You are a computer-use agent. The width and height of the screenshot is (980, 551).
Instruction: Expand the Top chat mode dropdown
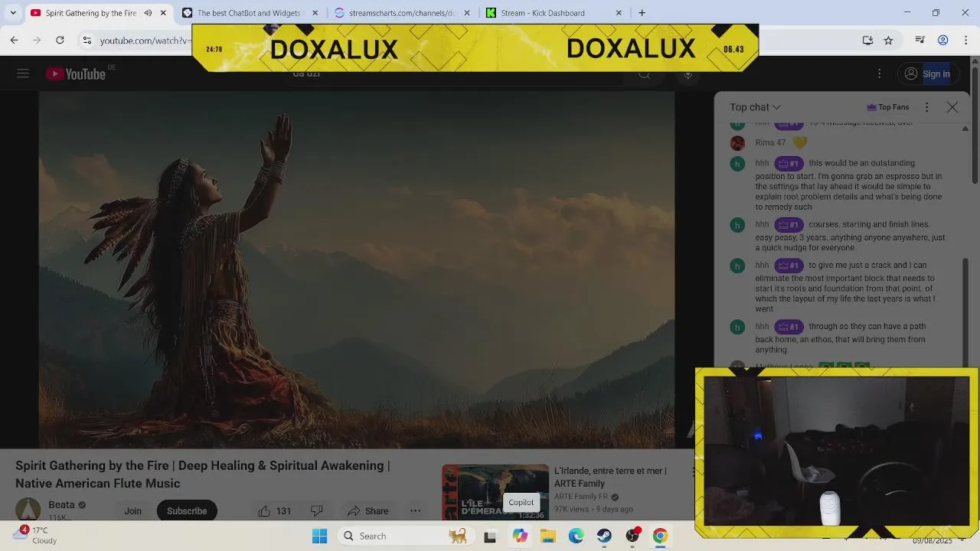click(x=755, y=107)
